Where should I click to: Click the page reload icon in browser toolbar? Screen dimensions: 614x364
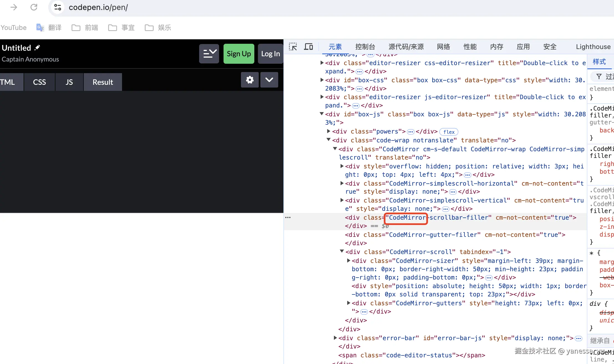coord(34,7)
